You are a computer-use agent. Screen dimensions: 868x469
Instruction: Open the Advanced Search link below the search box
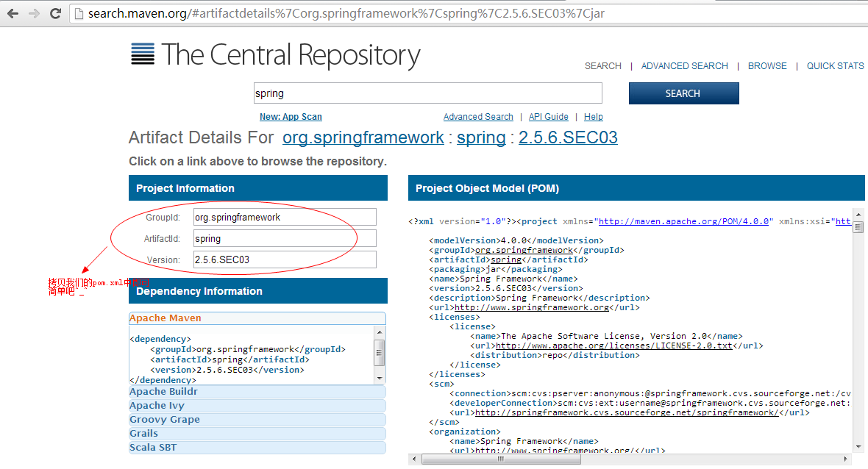478,117
